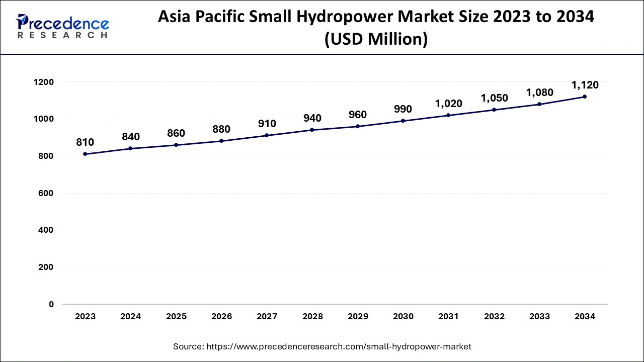Click the 2034 x-axis label
The height and width of the screenshot is (362, 644).
click(585, 317)
